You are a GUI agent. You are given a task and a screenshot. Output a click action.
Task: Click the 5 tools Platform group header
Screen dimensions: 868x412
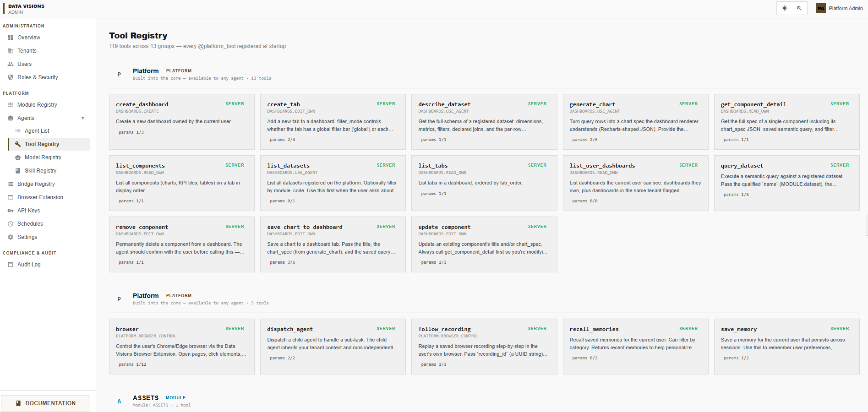pyautogui.click(x=484, y=299)
